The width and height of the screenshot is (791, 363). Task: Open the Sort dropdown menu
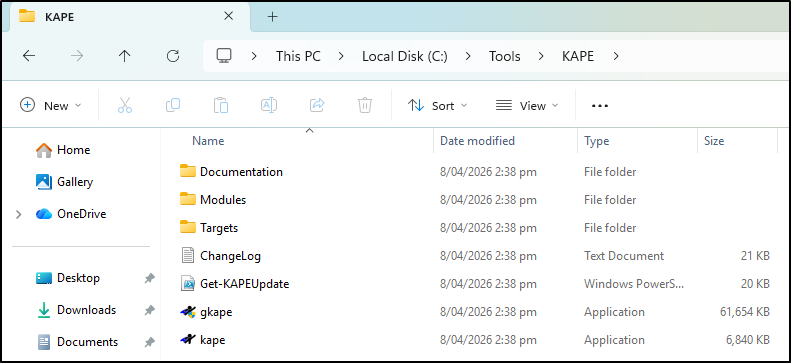437,105
